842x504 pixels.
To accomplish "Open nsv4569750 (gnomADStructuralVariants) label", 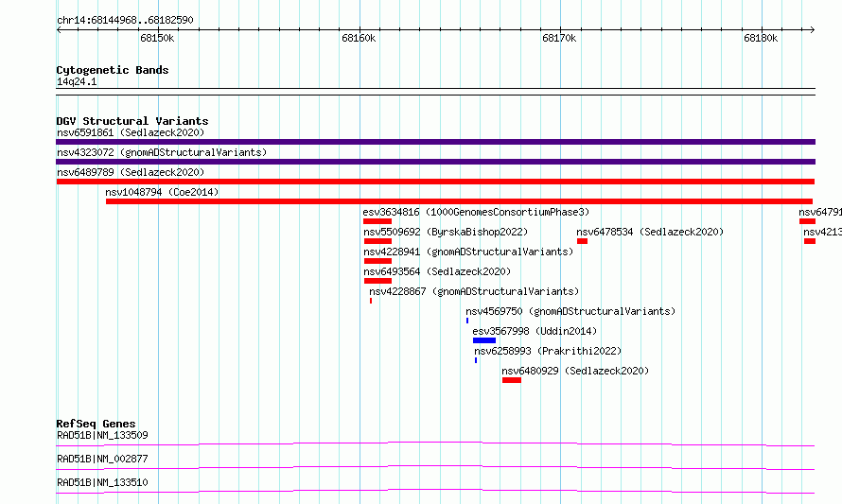I will pyautogui.click(x=570, y=311).
